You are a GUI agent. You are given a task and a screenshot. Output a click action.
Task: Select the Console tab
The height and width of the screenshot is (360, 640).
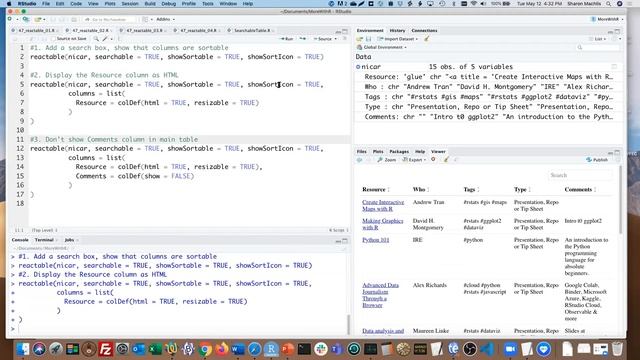20,240
